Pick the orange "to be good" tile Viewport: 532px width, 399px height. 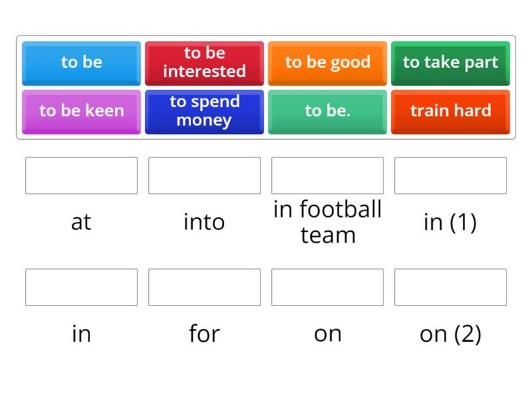coord(327,63)
